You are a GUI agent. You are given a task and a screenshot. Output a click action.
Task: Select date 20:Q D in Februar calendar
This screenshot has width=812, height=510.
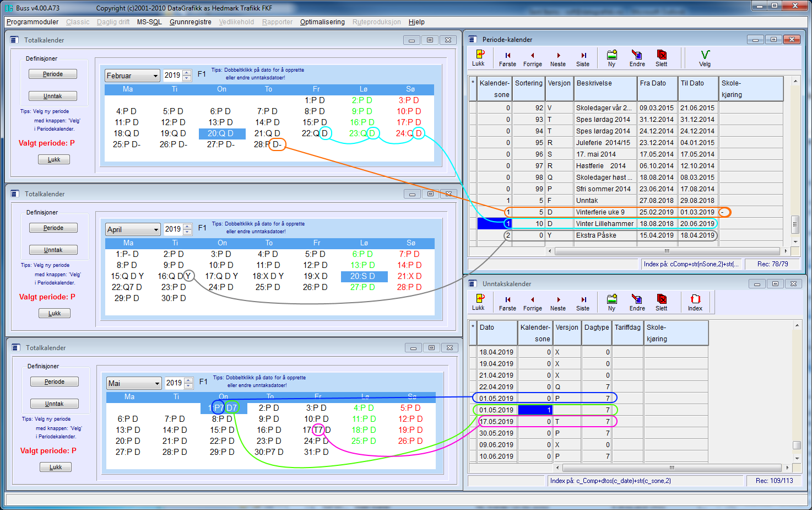click(x=222, y=133)
